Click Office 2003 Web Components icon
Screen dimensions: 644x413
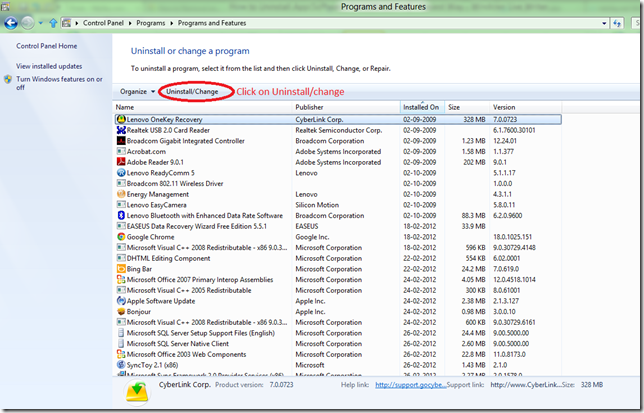pyautogui.click(x=121, y=354)
